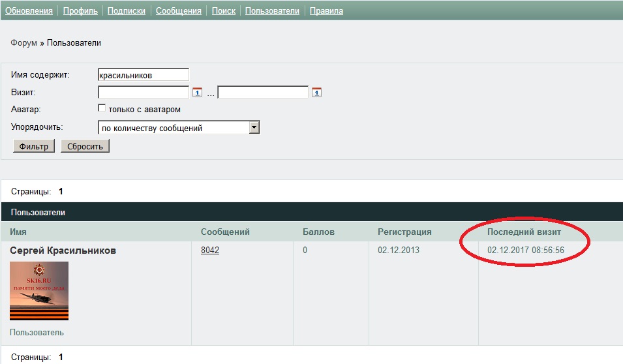This screenshot has height=364, width=623.
Task: Enable 'только с аватаром' checkbox
Action: pyautogui.click(x=101, y=109)
